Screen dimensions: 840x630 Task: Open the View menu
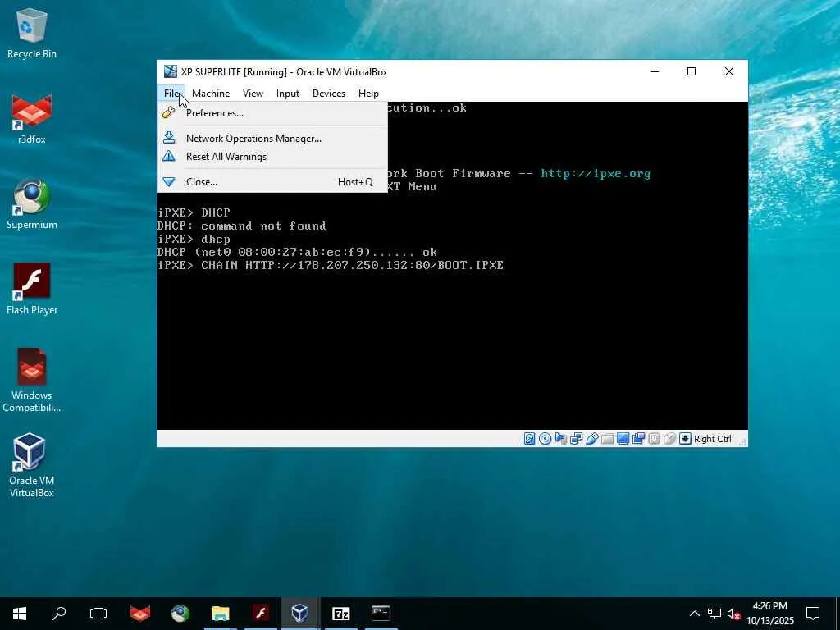(x=253, y=94)
